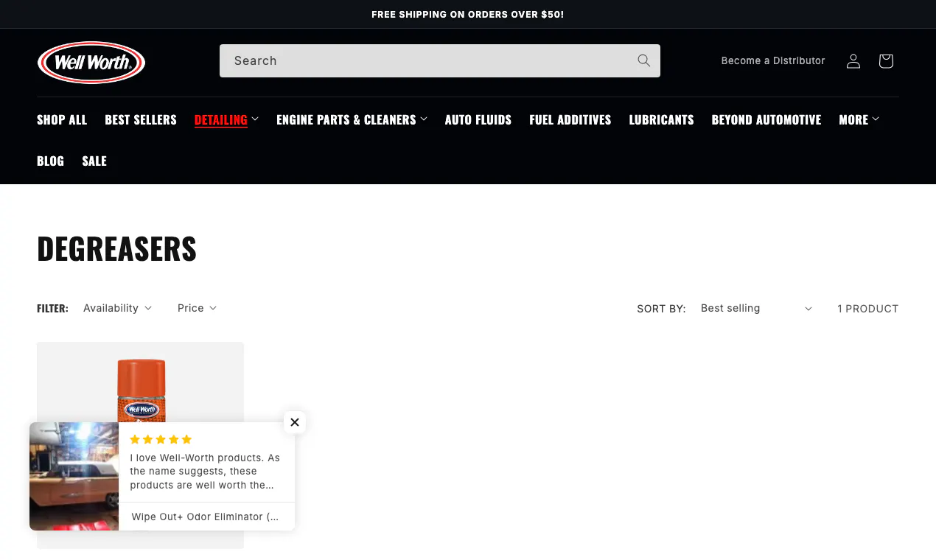Expand the Availability filter
Viewport: 936px width, 560px height.
click(117, 308)
